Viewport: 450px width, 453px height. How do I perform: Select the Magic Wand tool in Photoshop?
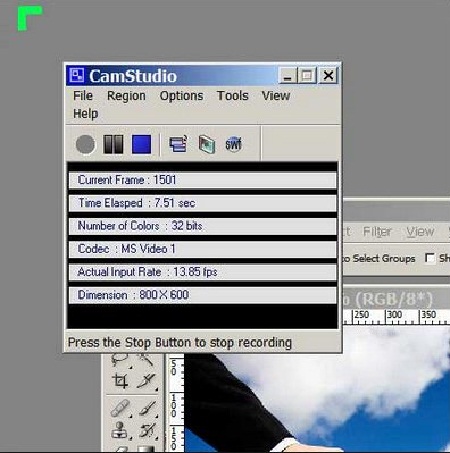click(x=145, y=359)
